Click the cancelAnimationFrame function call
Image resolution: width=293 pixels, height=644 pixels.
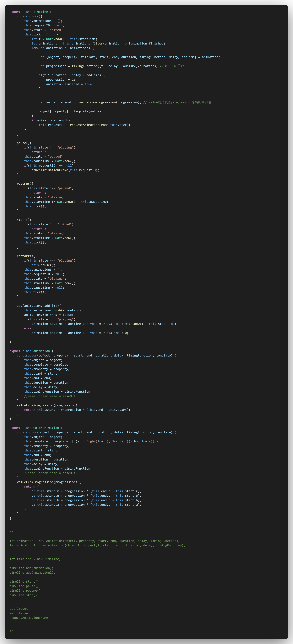[x=50, y=170]
